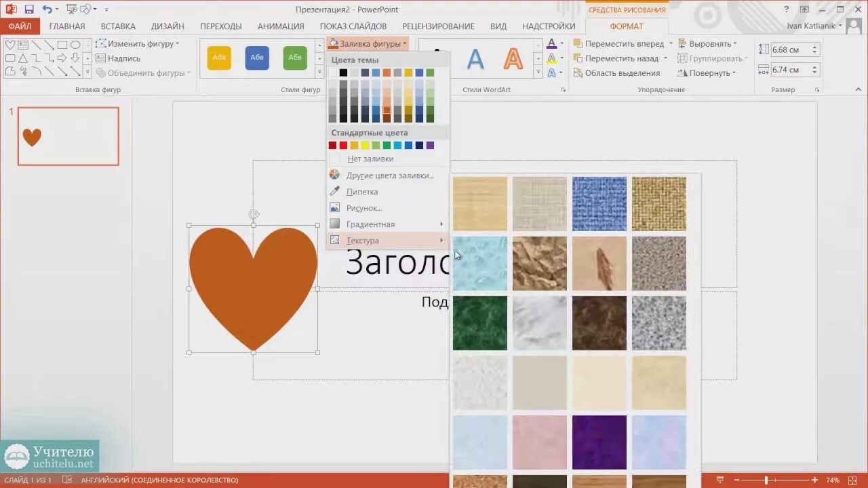Click the zoom in plus button
Screen dimensions: 868x488
click(814, 480)
